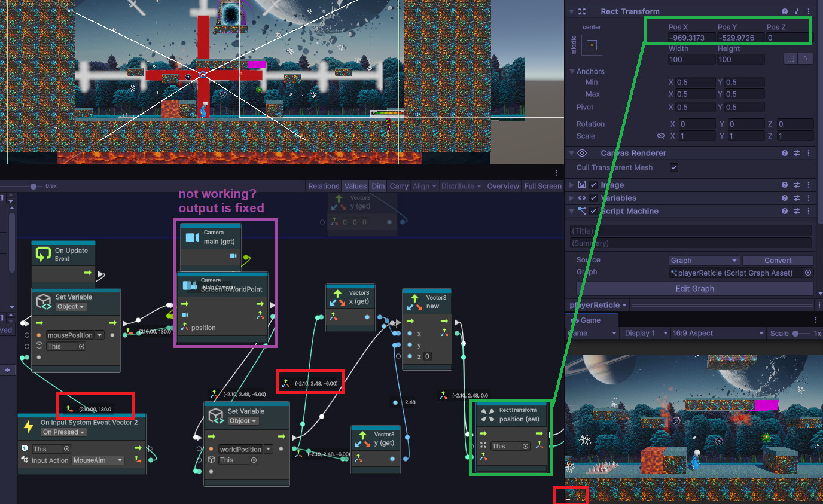Open the playerReticle preview dropdown

coord(598,305)
